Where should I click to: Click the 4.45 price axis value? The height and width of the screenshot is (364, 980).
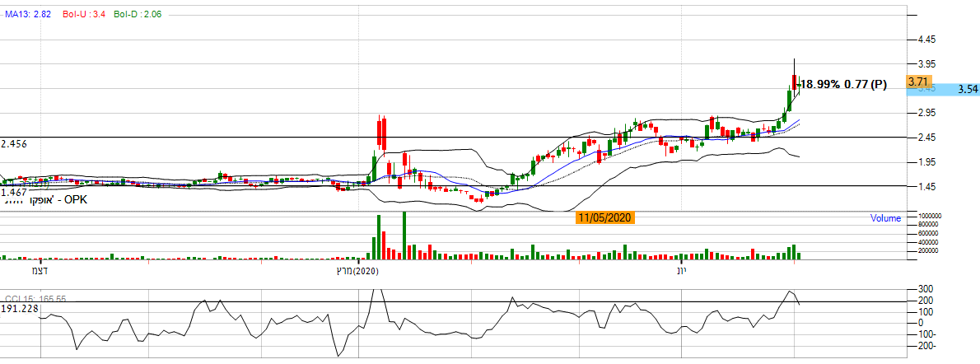pos(928,39)
